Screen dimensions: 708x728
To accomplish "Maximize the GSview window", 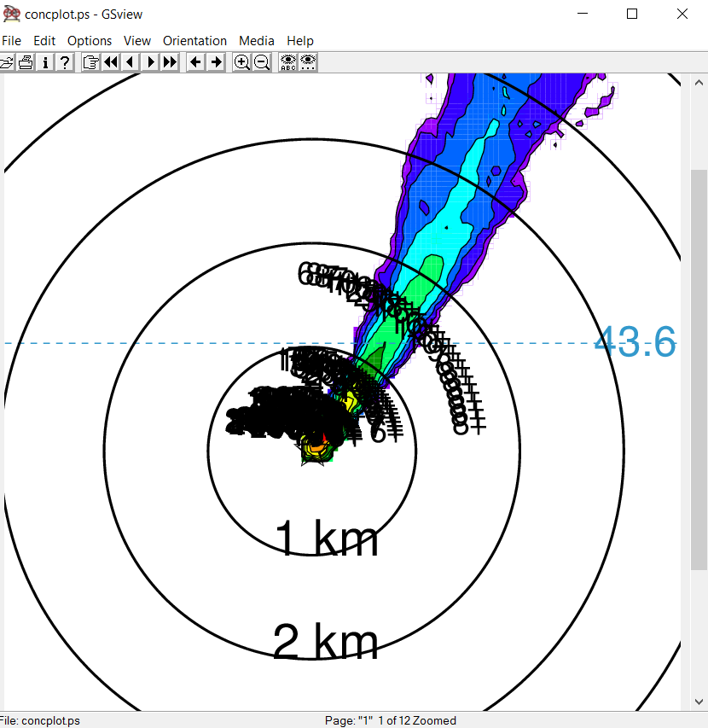I will point(632,14).
